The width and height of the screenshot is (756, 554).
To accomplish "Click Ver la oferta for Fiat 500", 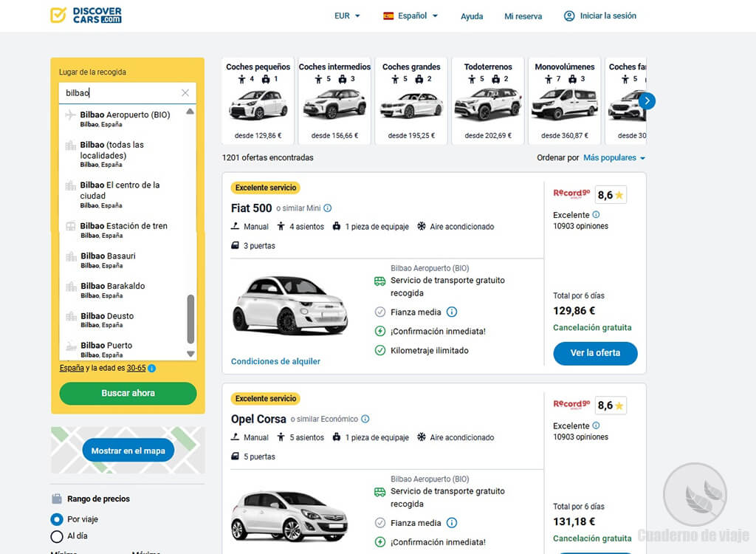I will (x=596, y=353).
